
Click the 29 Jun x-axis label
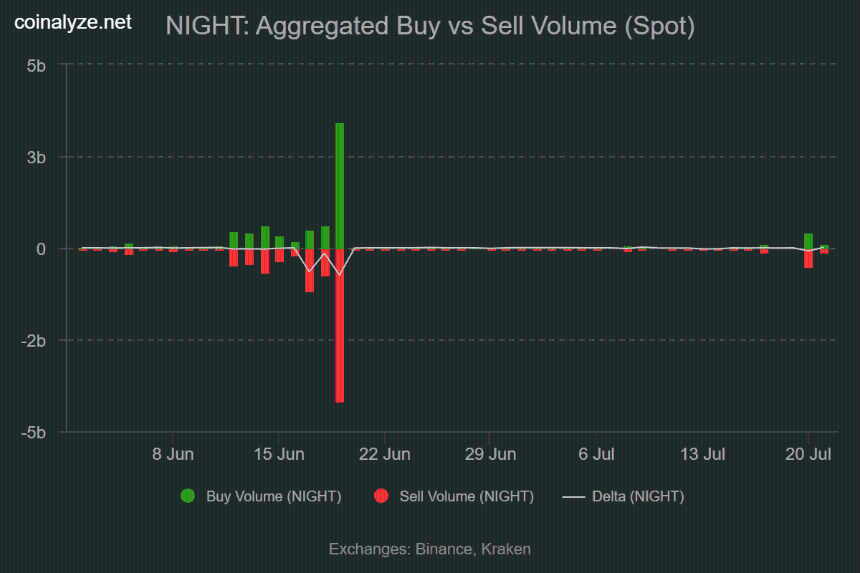pyautogui.click(x=490, y=455)
